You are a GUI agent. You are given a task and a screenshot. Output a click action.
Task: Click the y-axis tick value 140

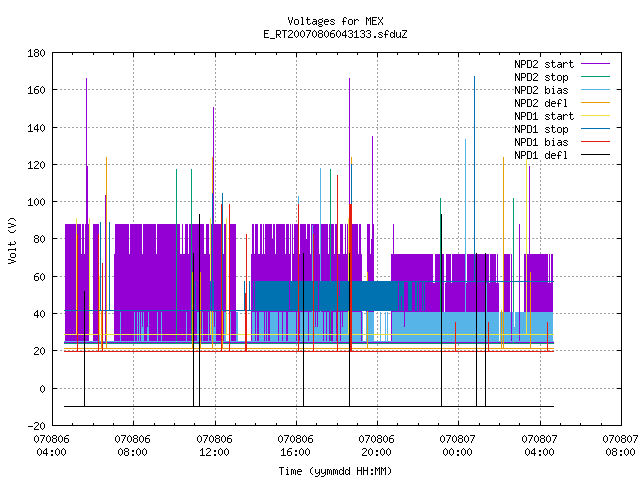click(x=36, y=128)
